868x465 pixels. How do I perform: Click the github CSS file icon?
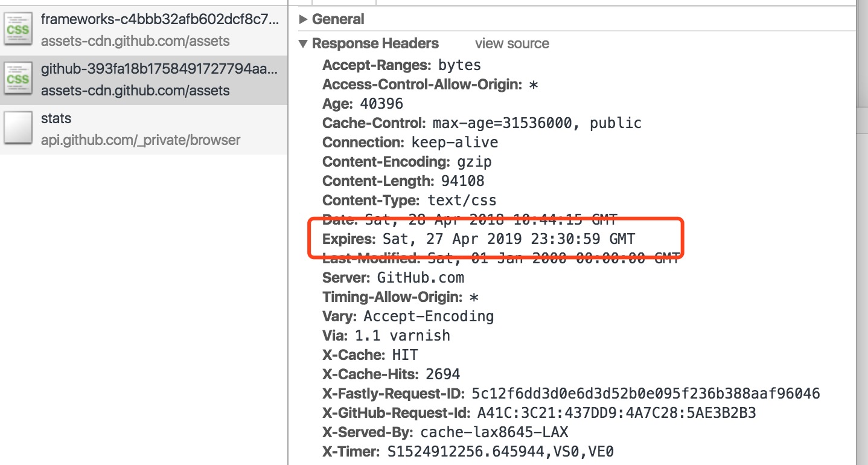18,79
